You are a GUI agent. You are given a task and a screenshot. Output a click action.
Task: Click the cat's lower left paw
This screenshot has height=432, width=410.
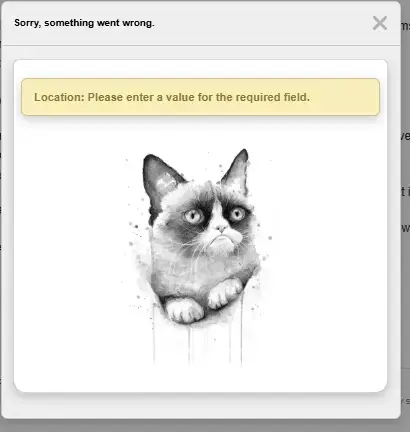(x=184, y=311)
